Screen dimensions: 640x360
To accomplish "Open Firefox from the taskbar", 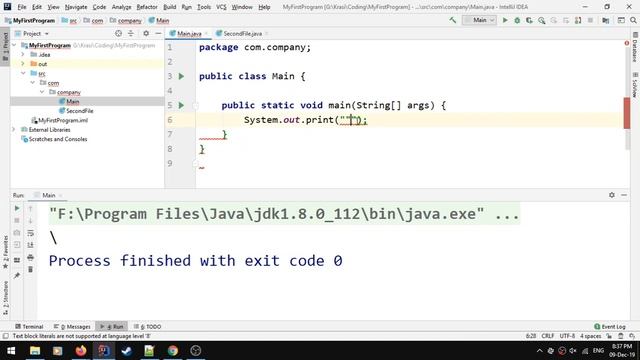I will (x=81, y=351).
